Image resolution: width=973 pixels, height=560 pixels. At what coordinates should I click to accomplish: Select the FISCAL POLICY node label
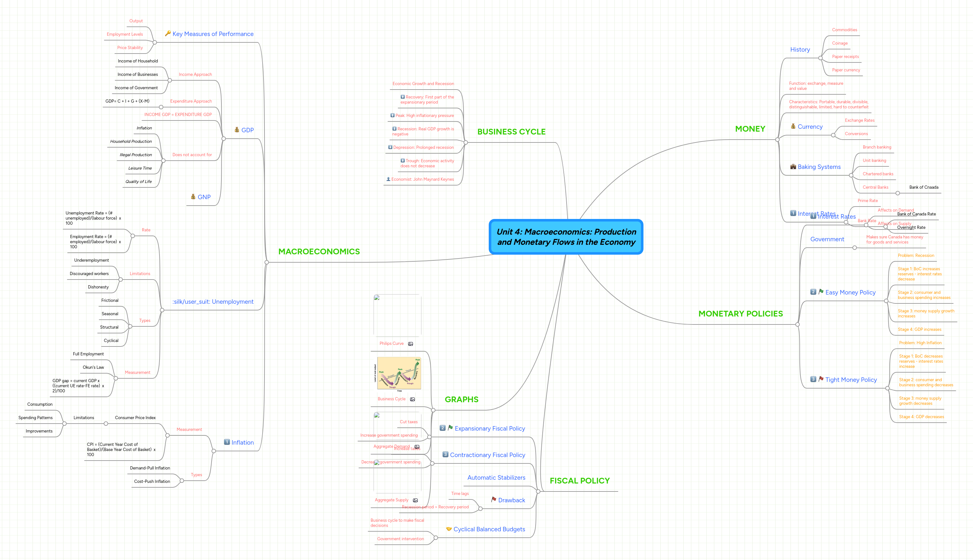pyautogui.click(x=579, y=480)
